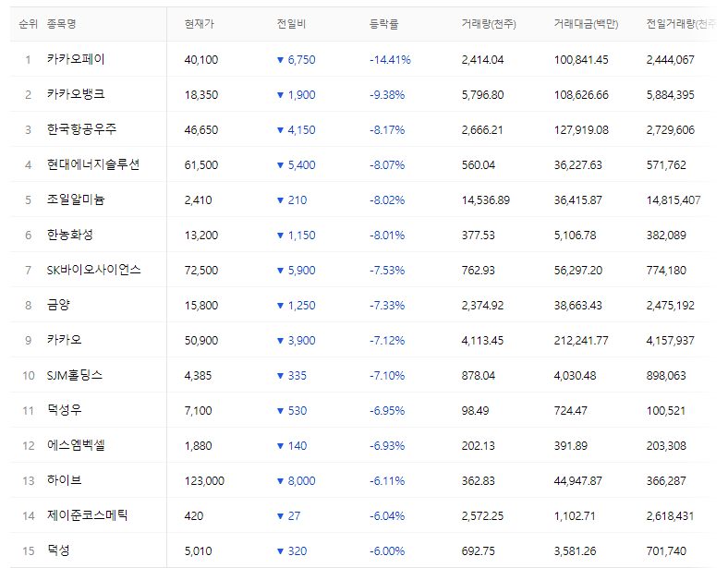
Task: Open the SK바이오사이언스 stock link
Action: click(93, 270)
